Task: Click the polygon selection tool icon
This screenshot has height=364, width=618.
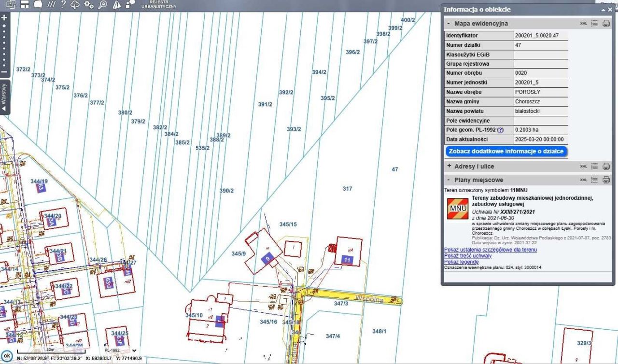Action: click(x=38, y=4)
